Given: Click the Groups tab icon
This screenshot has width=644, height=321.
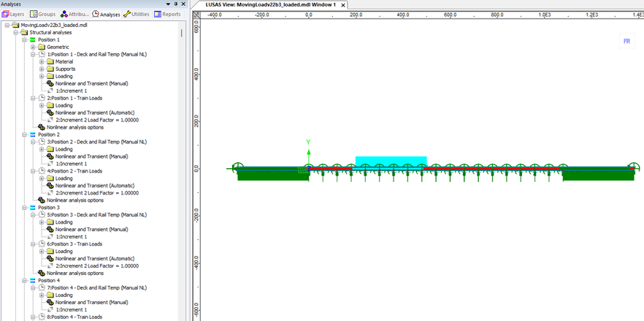Looking at the screenshot, I should (x=34, y=14).
